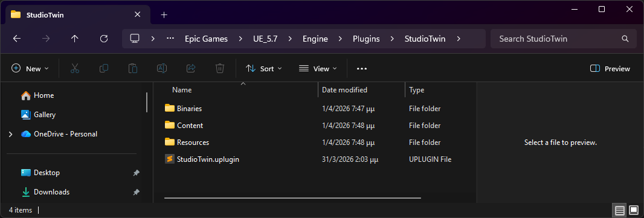Add a new tab with plus button
The image size is (644, 218).
click(x=164, y=14)
